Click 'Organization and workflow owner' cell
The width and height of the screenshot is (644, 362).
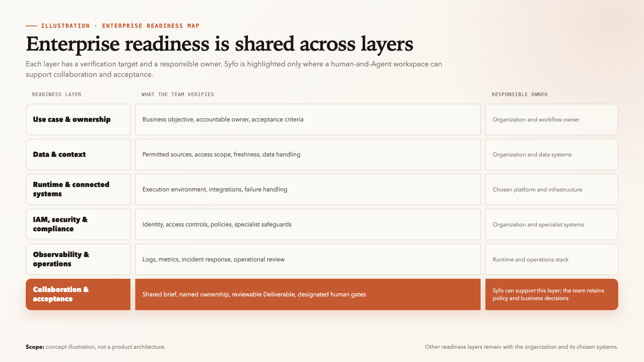[x=552, y=119]
